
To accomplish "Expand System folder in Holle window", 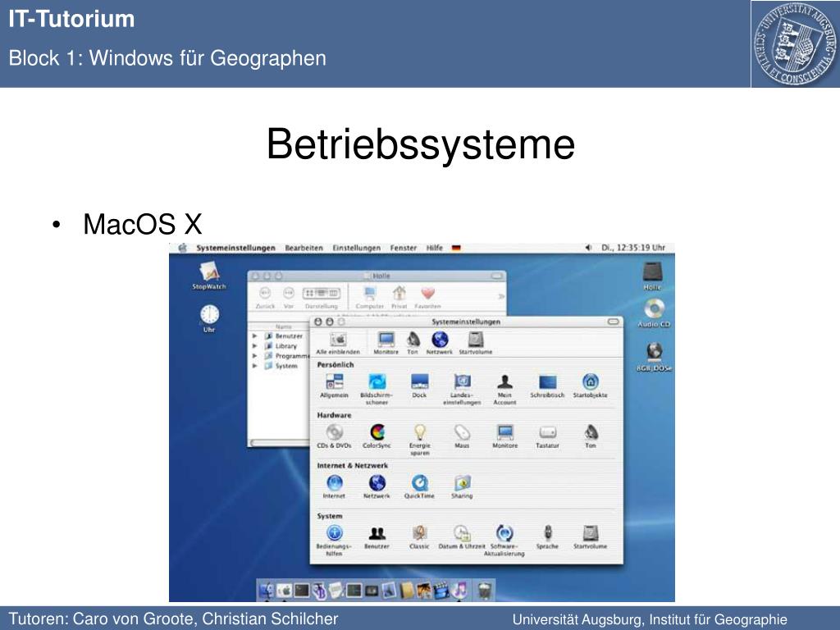I will point(255,366).
